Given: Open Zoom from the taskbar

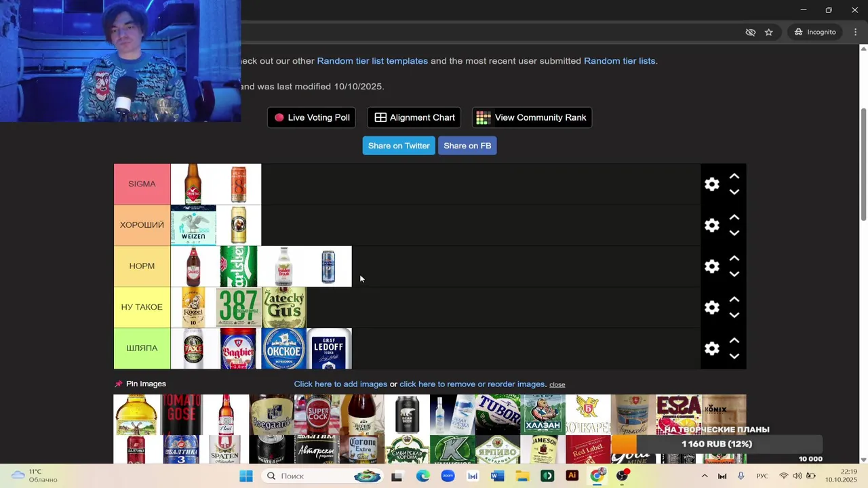Looking at the screenshot, I should coord(448,476).
